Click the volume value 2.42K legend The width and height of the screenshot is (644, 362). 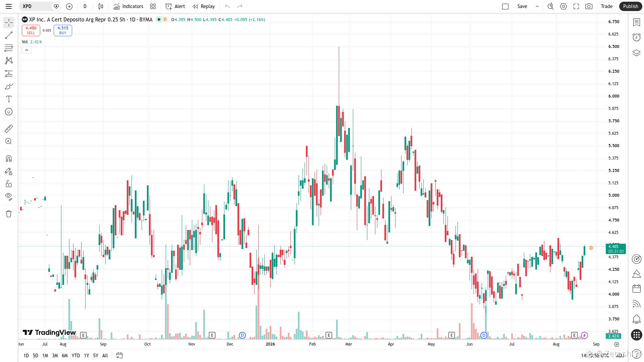pyautogui.click(x=36, y=42)
